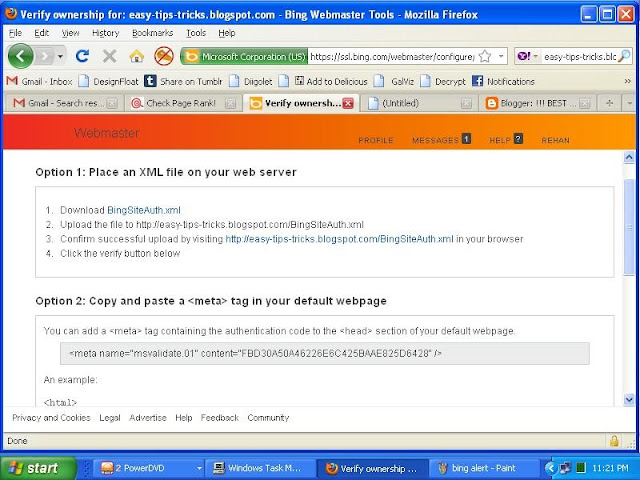Close the (Untitled) tab
The image size is (640, 480).
pyautogui.click(x=466, y=104)
